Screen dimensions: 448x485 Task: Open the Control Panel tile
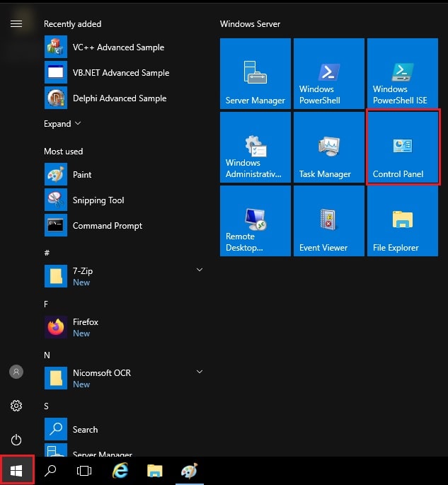click(x=402, y=147)
